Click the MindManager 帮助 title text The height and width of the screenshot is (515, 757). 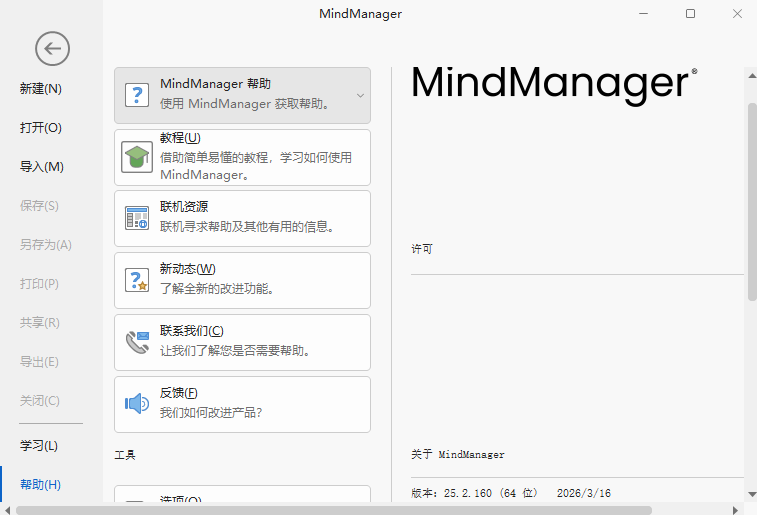coord(215,84)
